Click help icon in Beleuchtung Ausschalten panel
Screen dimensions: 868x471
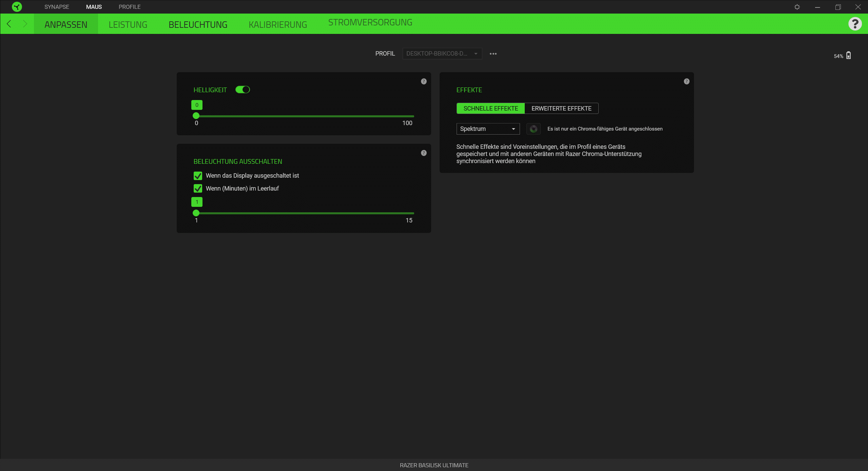point(424,153)
